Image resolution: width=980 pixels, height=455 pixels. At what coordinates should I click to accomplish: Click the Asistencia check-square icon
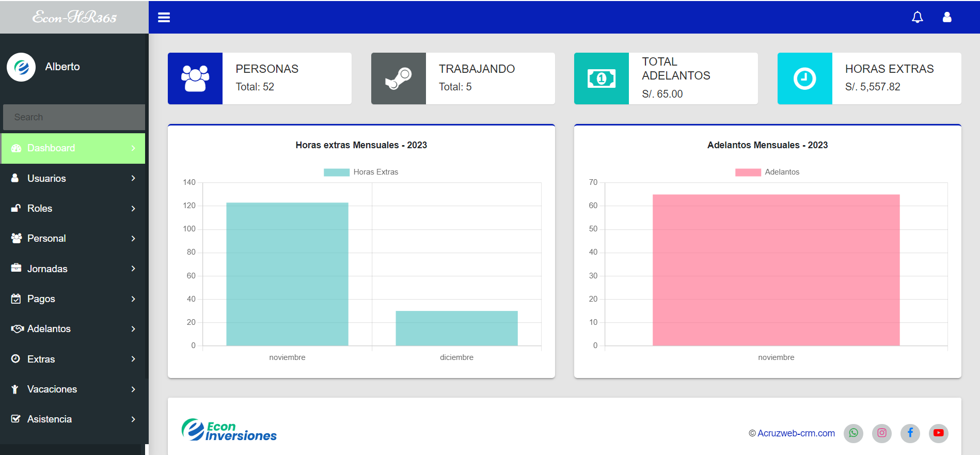[16, 419]
